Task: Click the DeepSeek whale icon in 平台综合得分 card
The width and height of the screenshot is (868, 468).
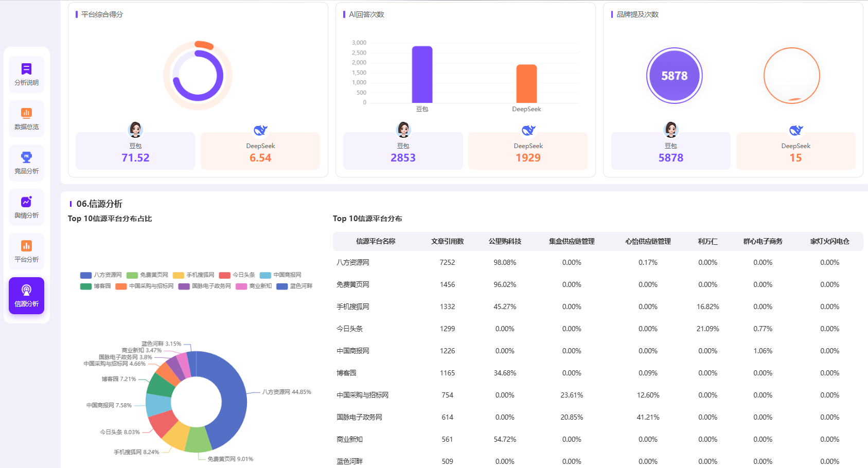Action: pos(260,130)
